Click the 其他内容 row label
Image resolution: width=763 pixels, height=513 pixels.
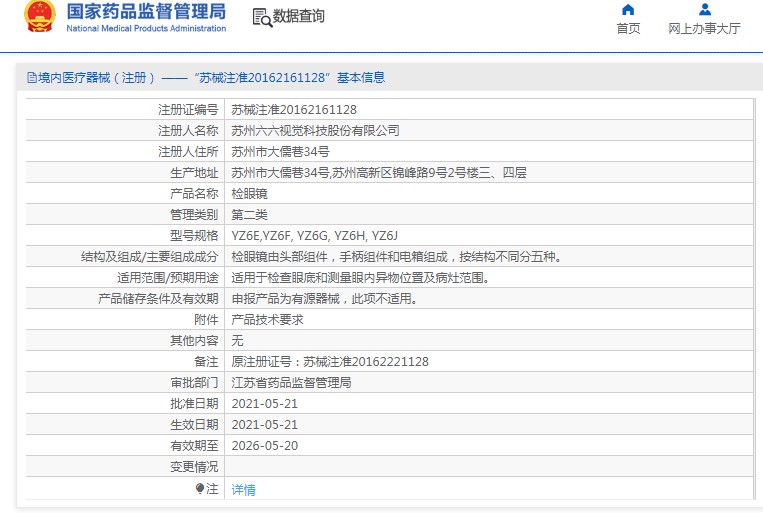pyautogui.click(x=194, y=340)
